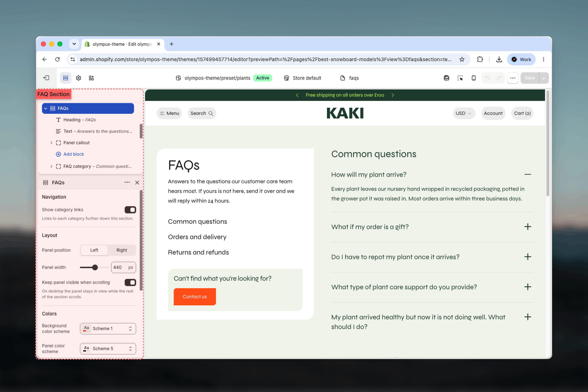The width and height of the screenshot is (588, 392).
Task: Open the editor more actions menu
Action: coord(513,78)
